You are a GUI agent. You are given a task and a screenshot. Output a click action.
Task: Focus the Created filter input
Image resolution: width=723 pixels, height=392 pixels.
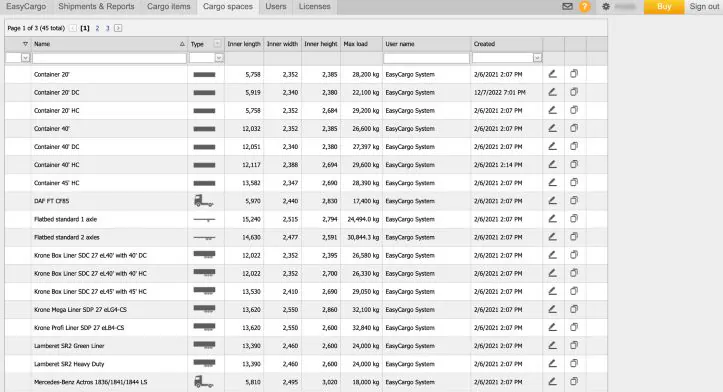tap(503, 58)
